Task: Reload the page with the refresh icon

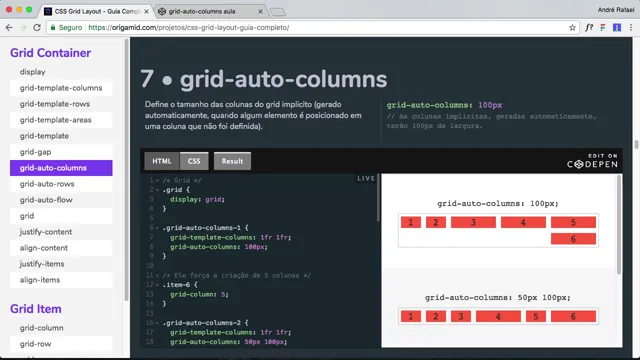Action: [x=37, y=28]
